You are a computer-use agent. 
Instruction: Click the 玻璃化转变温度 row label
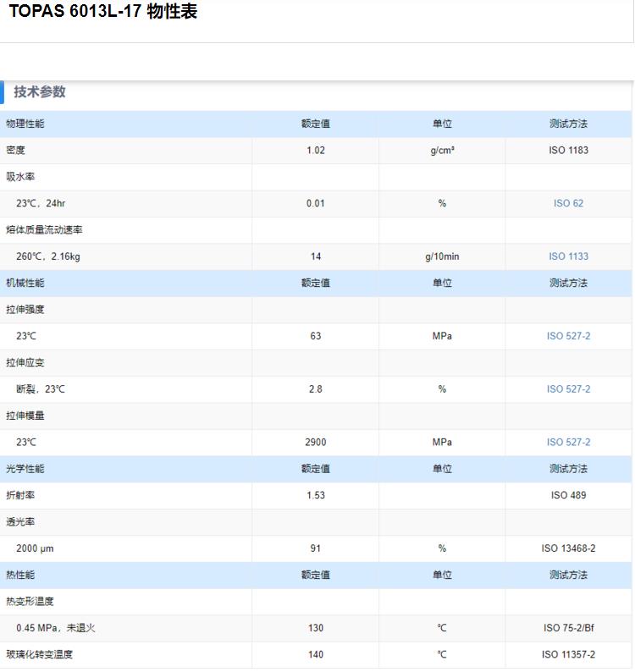pos(40,654)
